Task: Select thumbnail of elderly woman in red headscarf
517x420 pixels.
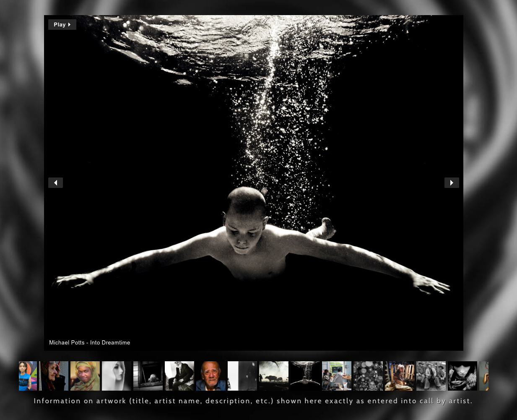Action: tap(54, 376)
